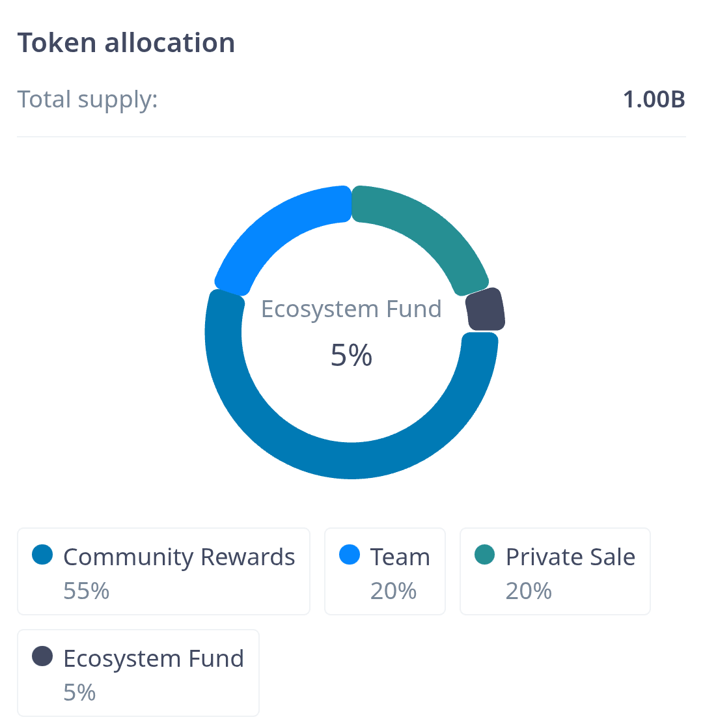Click the Ecosystem Fund dark color dot
This screenshot has height=728, width=703.
pos(42,656)
